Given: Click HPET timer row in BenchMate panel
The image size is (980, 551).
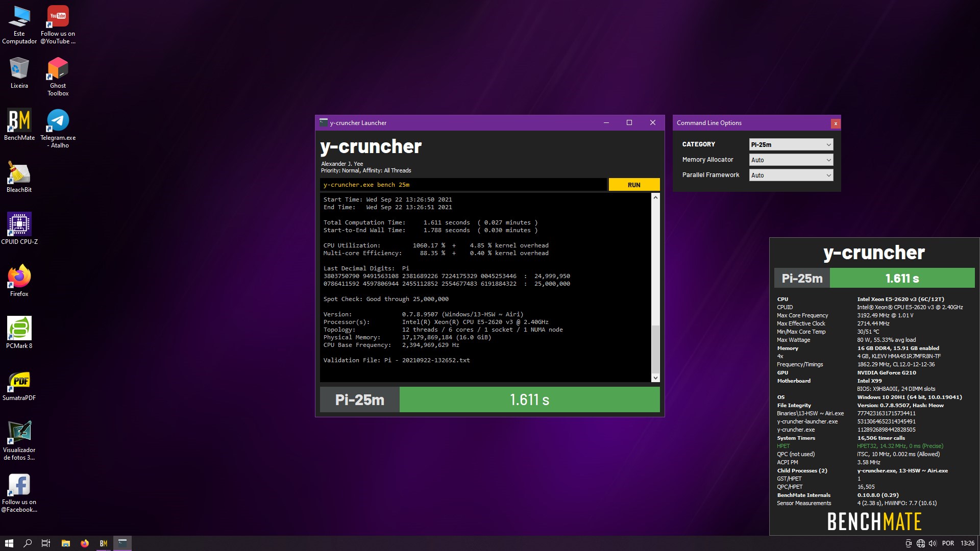Looking at the screenshot, I should coord(860,446).
